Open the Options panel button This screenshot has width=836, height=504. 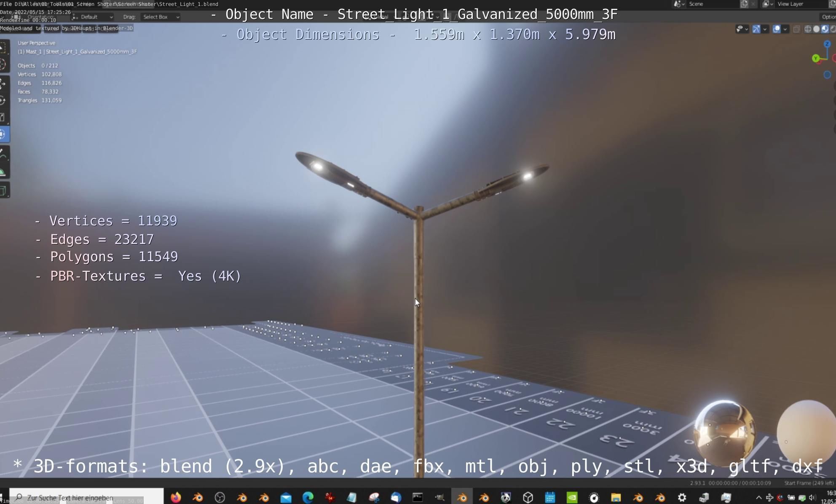pyautogui.click(x=828, y=17)
